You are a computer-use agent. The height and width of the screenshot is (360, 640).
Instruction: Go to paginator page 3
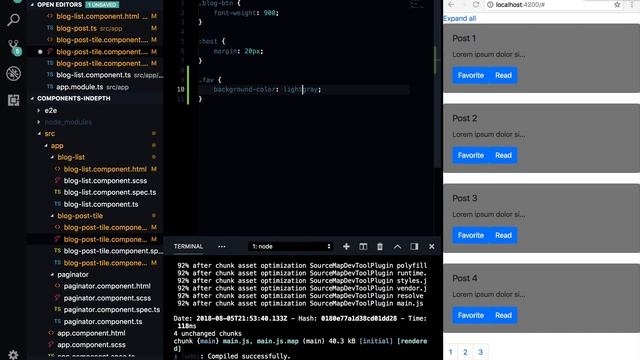(x=480, y=352)
